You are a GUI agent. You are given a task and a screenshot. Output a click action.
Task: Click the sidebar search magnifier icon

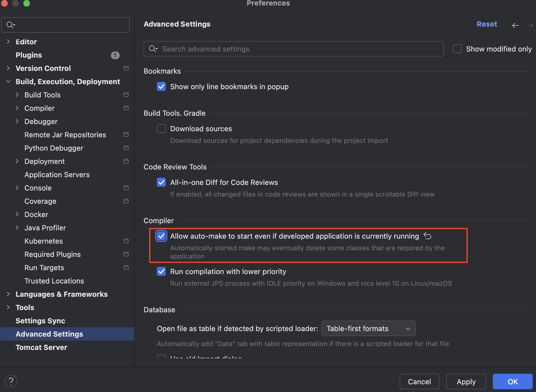(10, 25)
